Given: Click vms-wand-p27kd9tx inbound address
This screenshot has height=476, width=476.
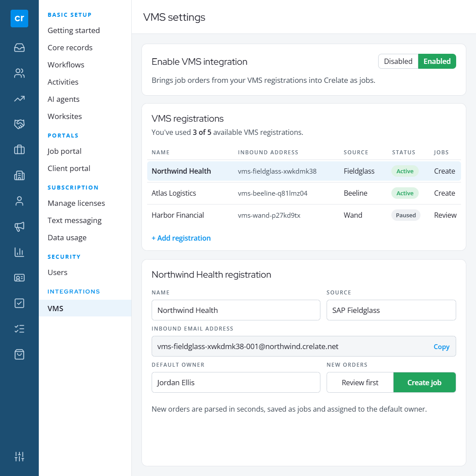Looking at the screenshot, I should pyautogui.click(x=269, y=216).
